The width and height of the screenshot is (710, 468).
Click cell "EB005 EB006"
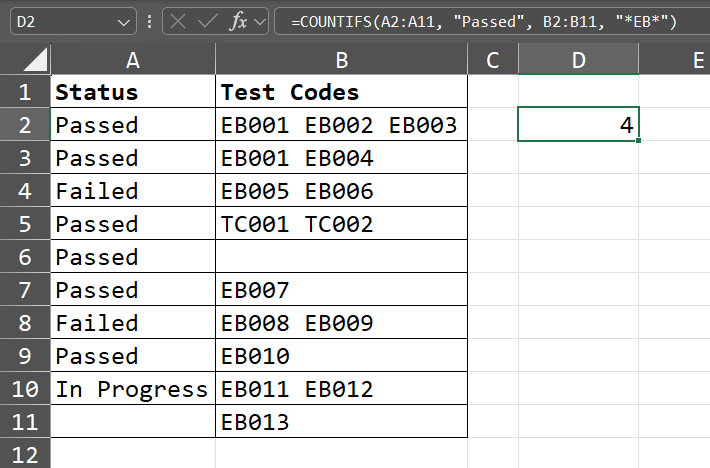point(341,191)
